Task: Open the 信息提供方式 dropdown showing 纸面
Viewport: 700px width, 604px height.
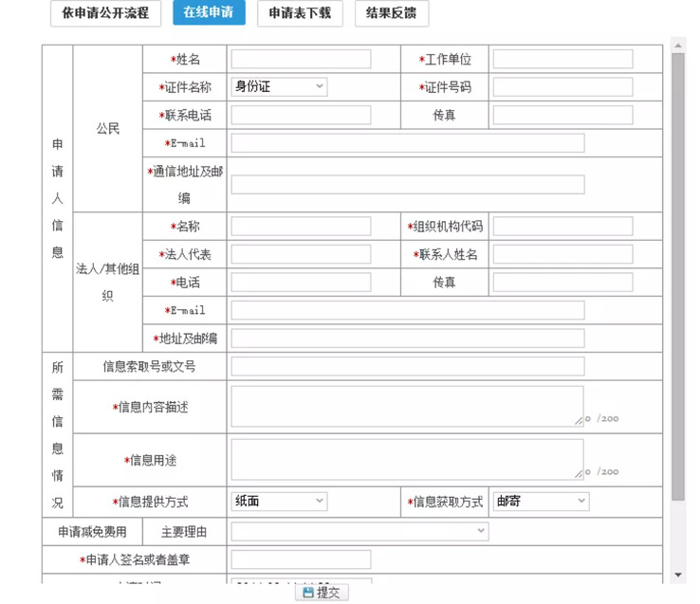Action: tap(279, 502)
